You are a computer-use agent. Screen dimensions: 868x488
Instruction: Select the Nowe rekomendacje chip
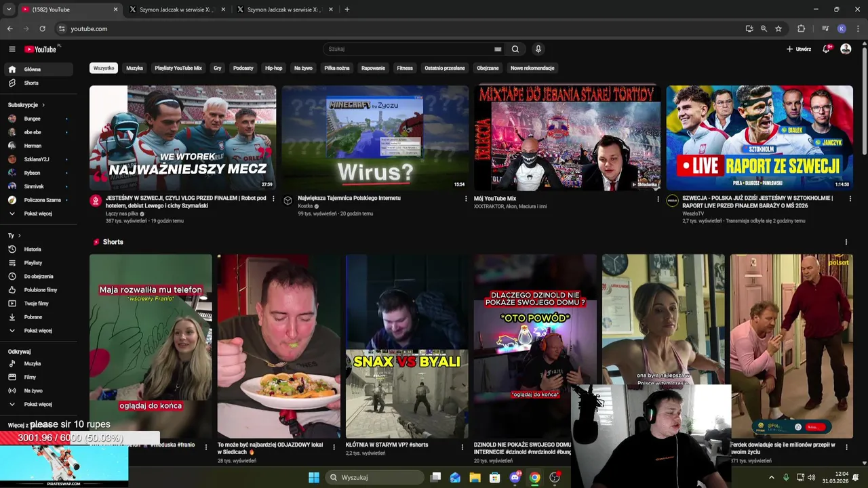(532, 68)
